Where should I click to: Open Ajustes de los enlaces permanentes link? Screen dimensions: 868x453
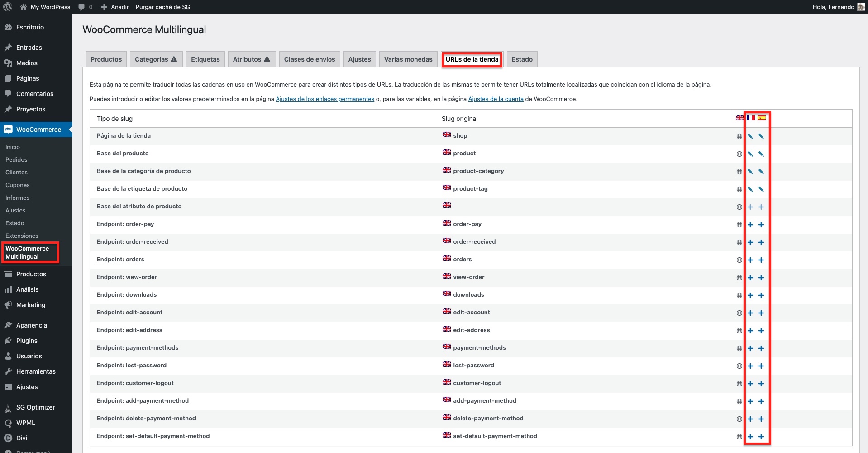coord(324,99)
